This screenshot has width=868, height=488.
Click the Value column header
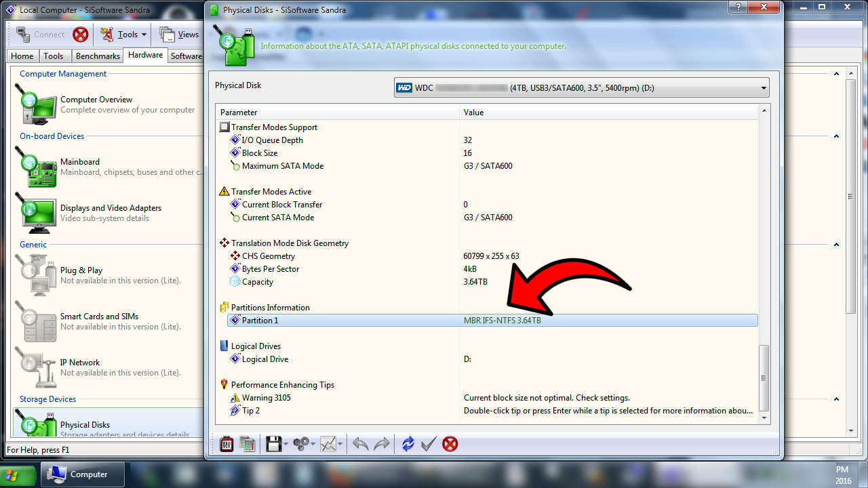coord(608,113)
